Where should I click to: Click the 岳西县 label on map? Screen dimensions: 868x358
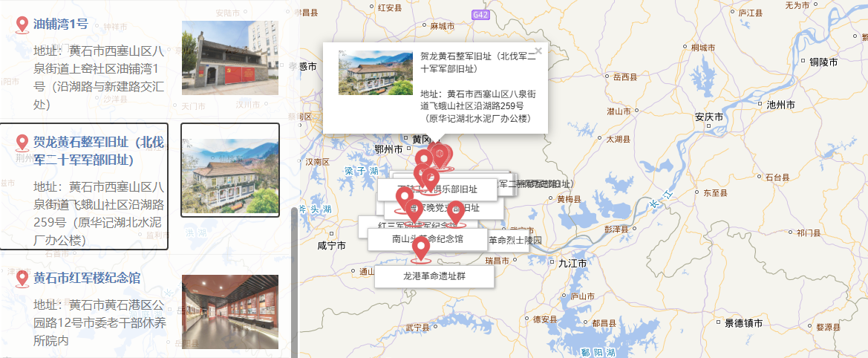(x=626, y=77)
